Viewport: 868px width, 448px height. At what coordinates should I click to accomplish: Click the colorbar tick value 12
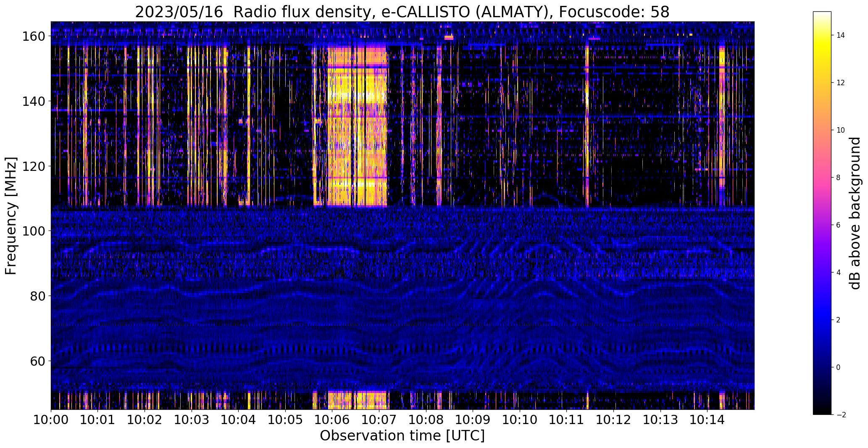pyautogui.click(x=841, y=83)
